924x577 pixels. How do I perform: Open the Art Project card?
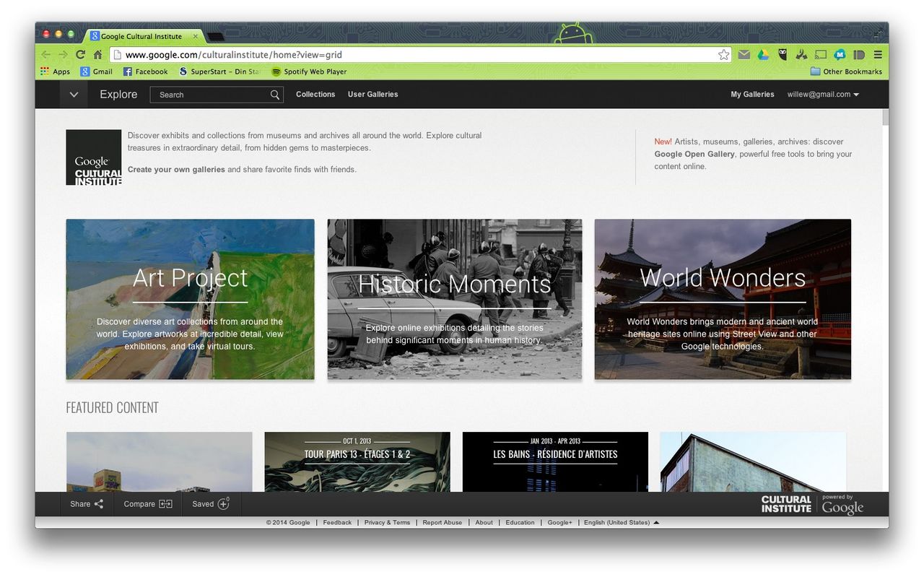pyautogui.click(x=190, y=299)
